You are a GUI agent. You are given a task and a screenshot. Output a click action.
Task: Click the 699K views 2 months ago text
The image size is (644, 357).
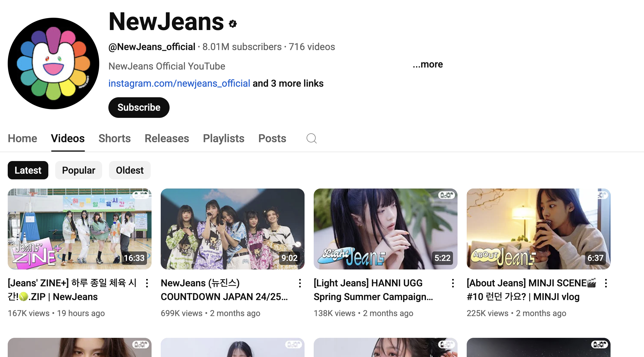(x=210, y=313)
